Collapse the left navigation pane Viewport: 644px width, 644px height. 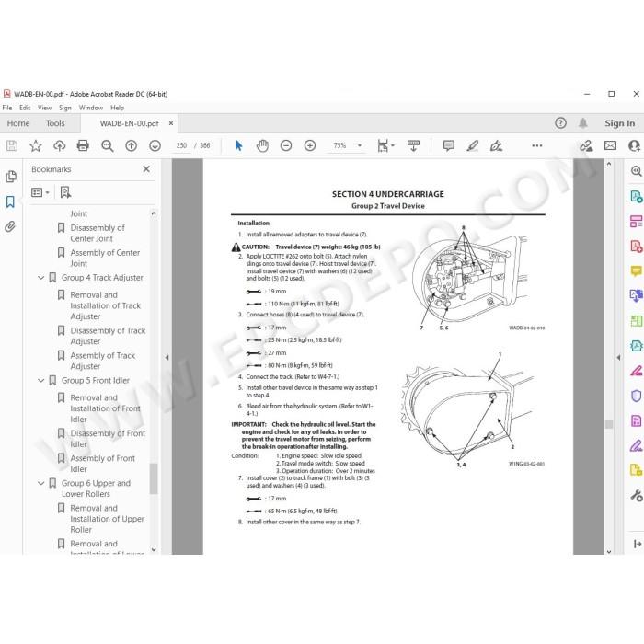(167, 357)
